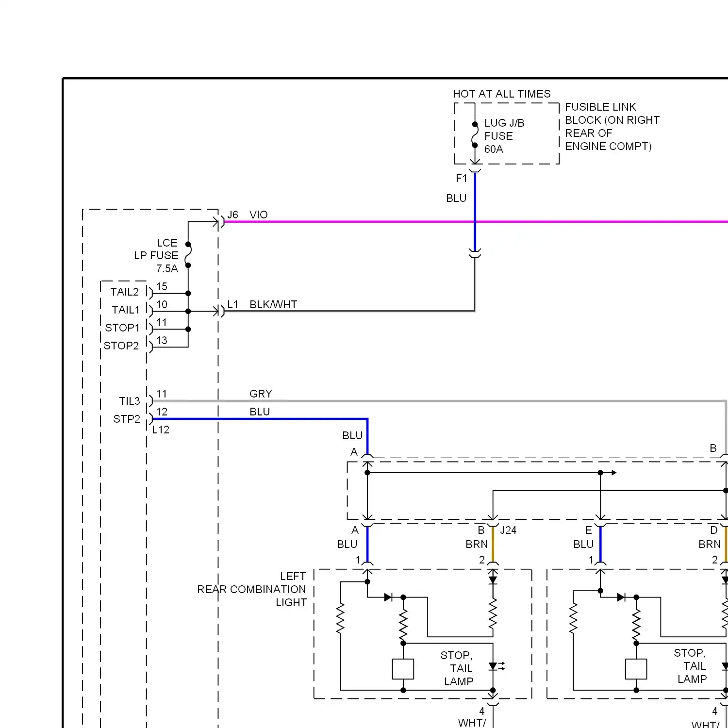Click the LED symbol in the left stop tail lamp
This screenshot has width=728, height=728.
click(x=496, y=666)
